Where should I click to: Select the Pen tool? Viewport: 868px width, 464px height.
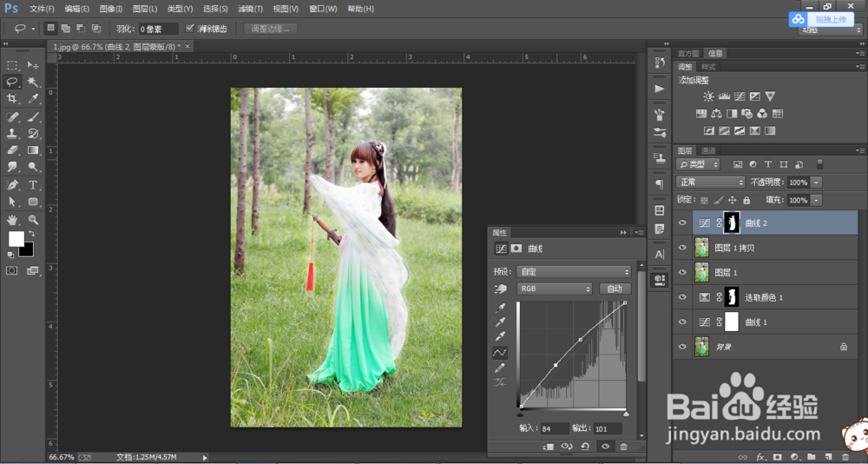(x=12, y=184)
